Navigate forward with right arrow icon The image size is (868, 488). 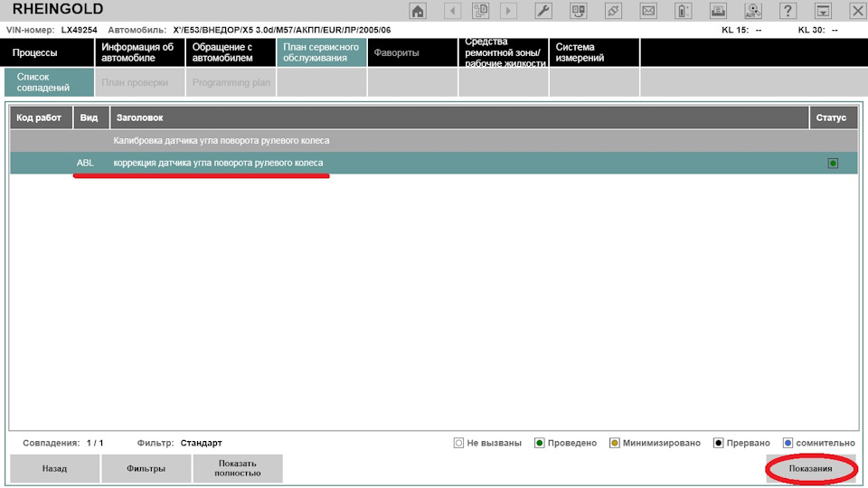(508, 11)
